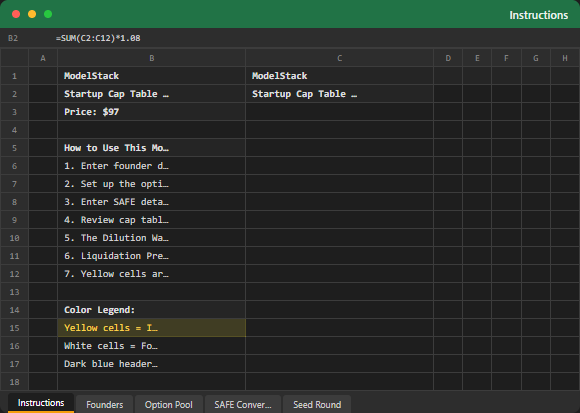
Task: Open the Option Pool sheet tab
Action: pyautogui.click(x=169, y=404)
